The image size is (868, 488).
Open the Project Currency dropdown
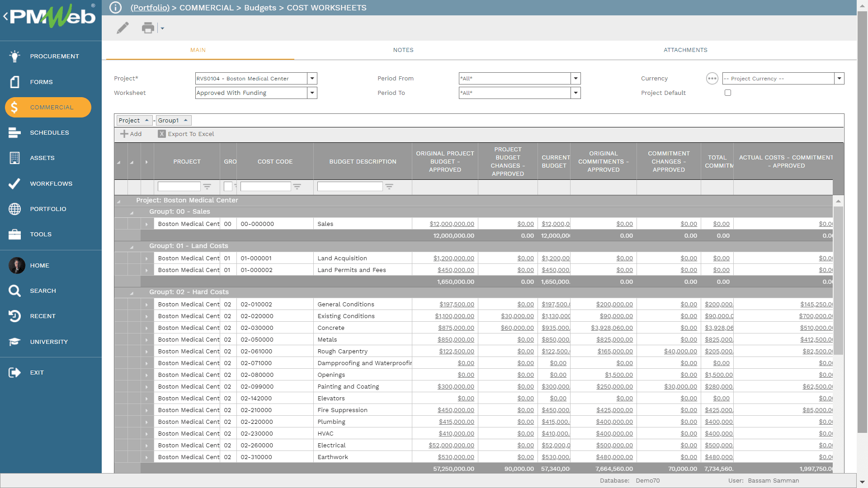point(839,79)
